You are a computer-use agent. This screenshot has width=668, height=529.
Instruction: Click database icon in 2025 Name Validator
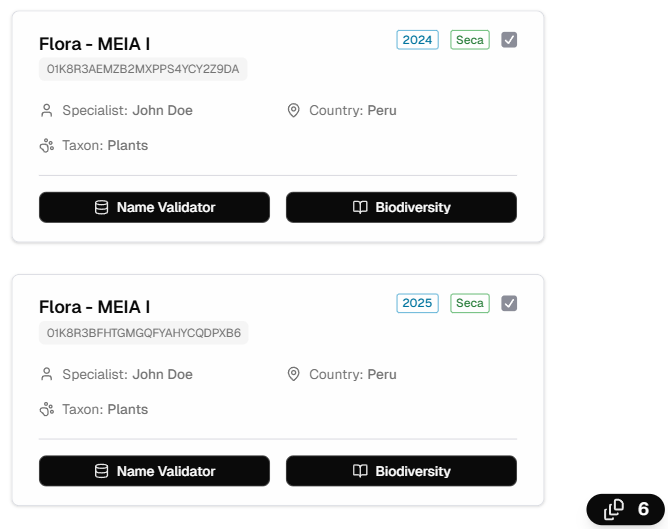click(x=101, y=471)
